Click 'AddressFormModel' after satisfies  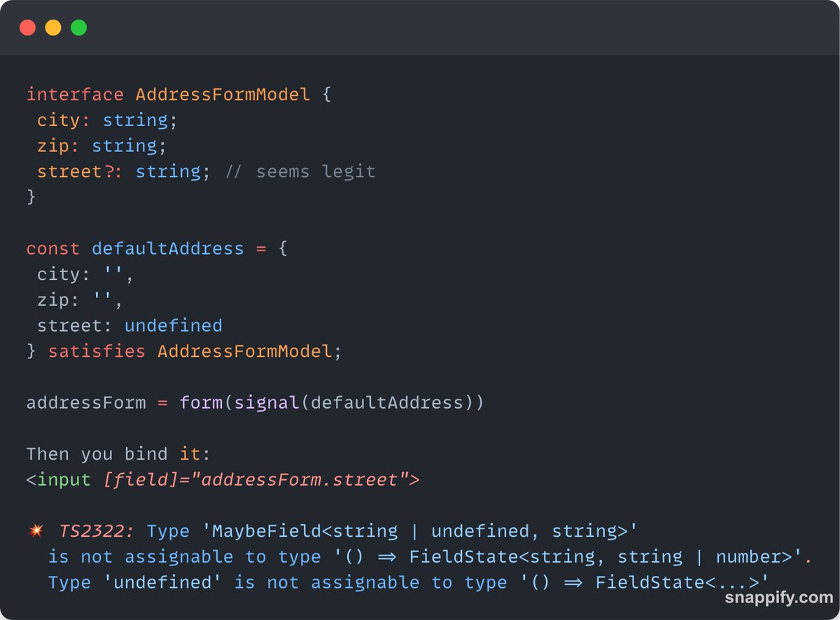(x=244, y=351)
